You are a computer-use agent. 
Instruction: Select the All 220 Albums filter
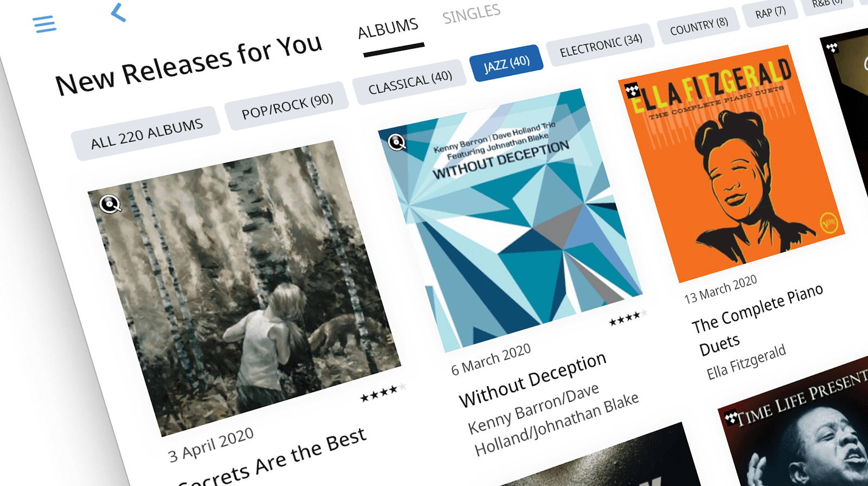click(146, 134)
